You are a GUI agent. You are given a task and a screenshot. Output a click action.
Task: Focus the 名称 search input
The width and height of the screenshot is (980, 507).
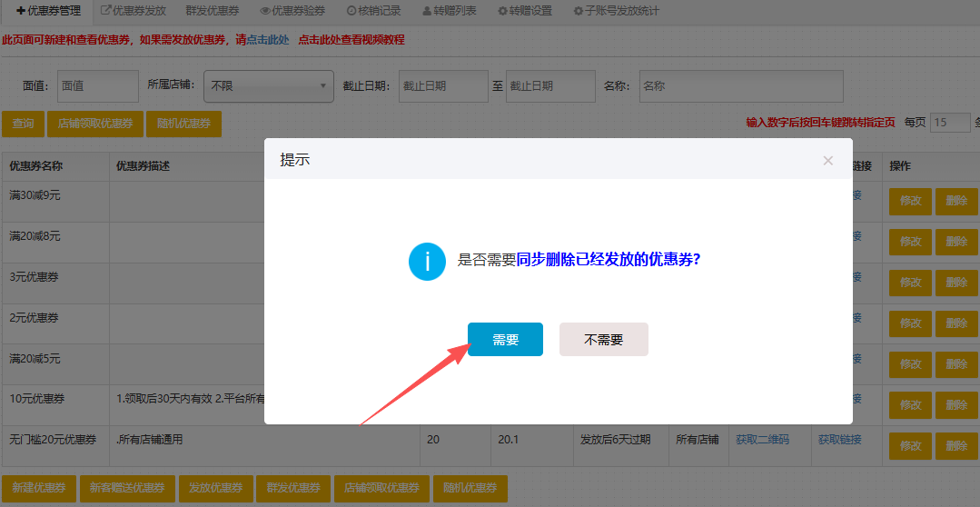(740, 86)
